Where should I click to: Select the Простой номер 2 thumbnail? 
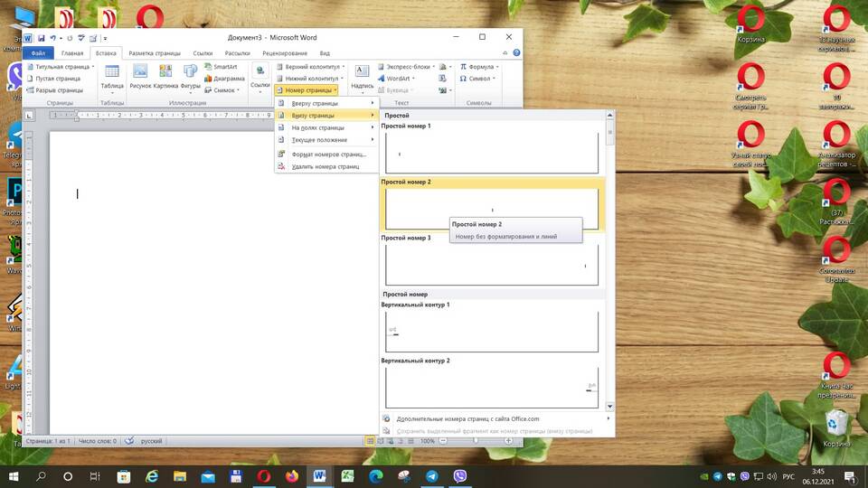(x=492, y=209)
